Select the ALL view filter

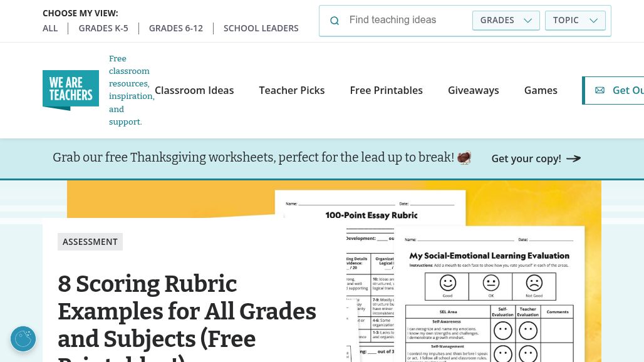pyautogui.click(x=50, y=28)
